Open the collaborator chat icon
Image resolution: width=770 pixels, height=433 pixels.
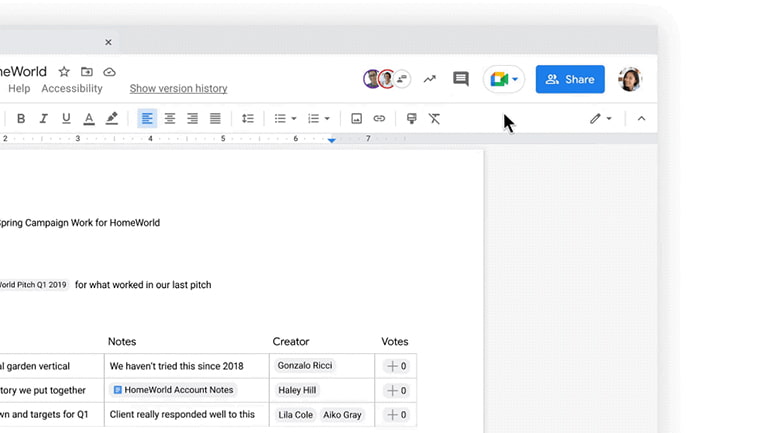pos(402,79)
